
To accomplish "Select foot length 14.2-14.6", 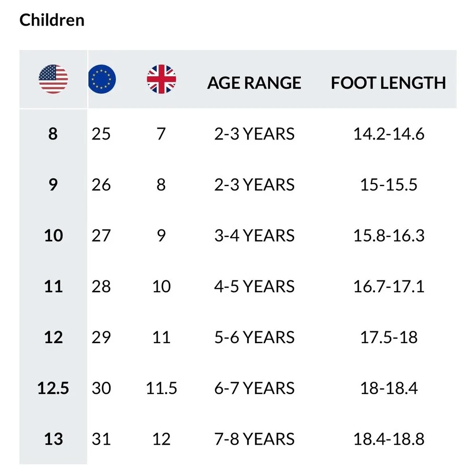I will click(389, 134).
